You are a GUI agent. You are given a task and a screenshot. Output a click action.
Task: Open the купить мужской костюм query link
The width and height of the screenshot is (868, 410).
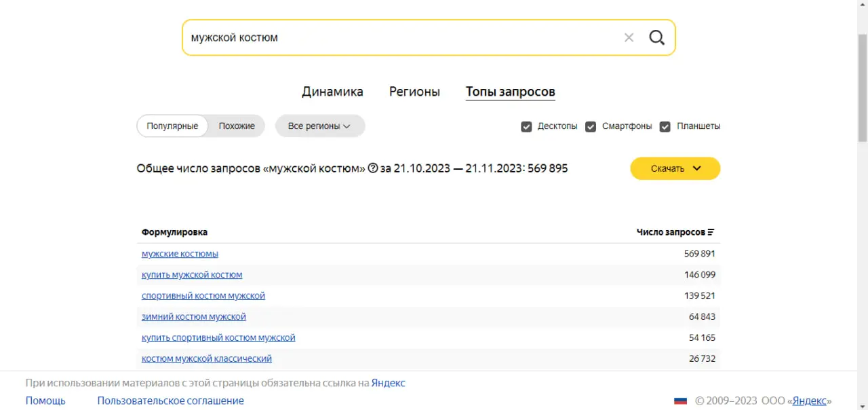point(192,275)
